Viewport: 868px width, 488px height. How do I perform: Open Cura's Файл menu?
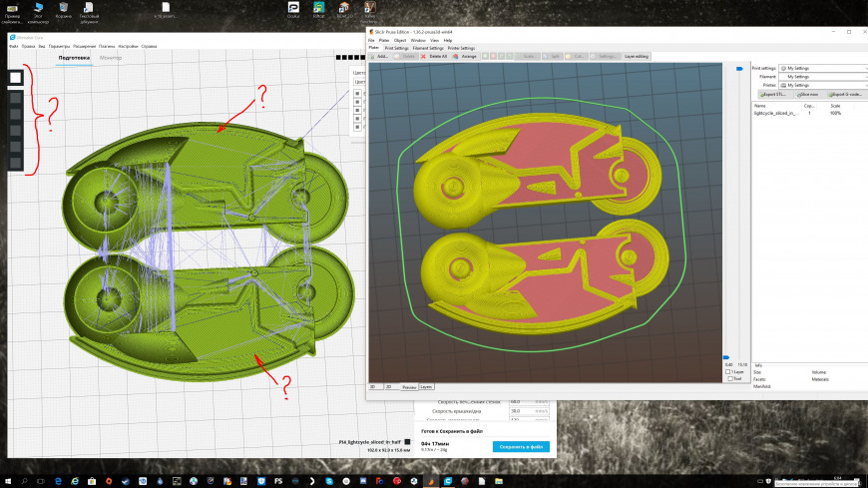[x=14, y=47]
